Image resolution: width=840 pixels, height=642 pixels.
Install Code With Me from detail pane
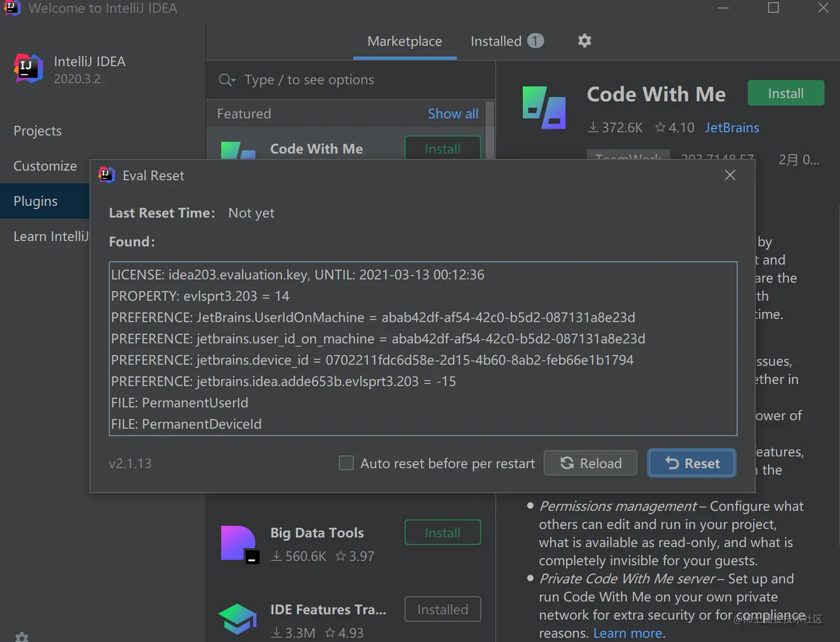786,93
